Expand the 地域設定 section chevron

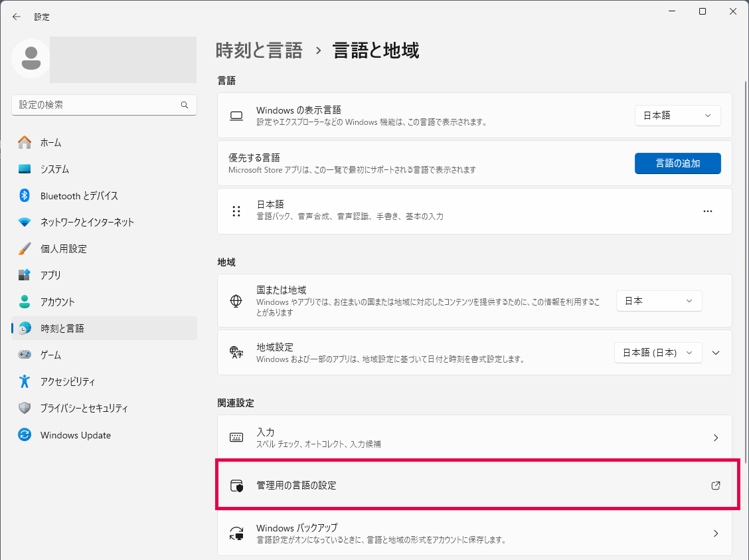tap(716, 353)
